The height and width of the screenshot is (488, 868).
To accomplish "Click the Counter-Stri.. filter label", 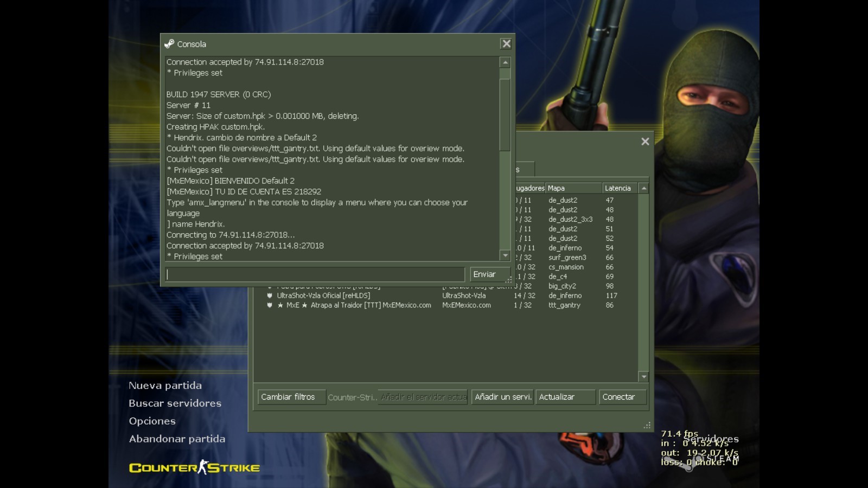I will coord(353,397).
